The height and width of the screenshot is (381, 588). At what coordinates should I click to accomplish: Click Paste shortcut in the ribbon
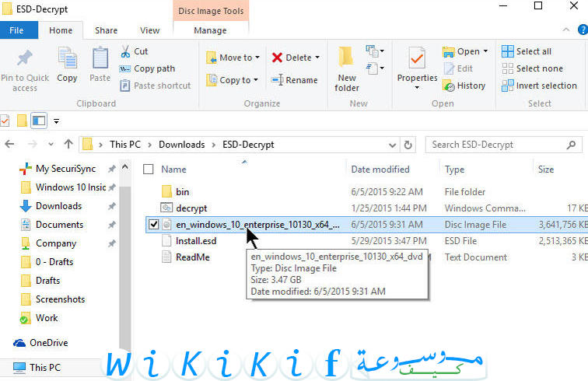point(155,86)
